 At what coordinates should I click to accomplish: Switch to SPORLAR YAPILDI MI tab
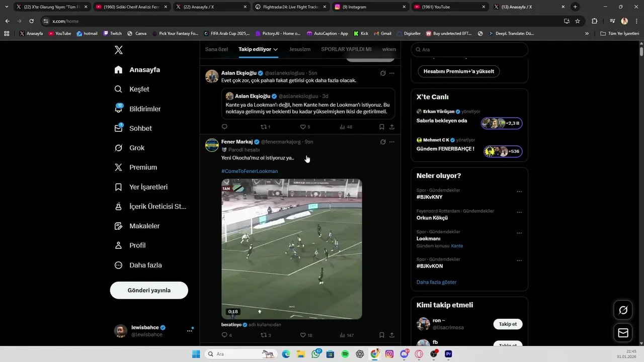[x=346, y=49]
